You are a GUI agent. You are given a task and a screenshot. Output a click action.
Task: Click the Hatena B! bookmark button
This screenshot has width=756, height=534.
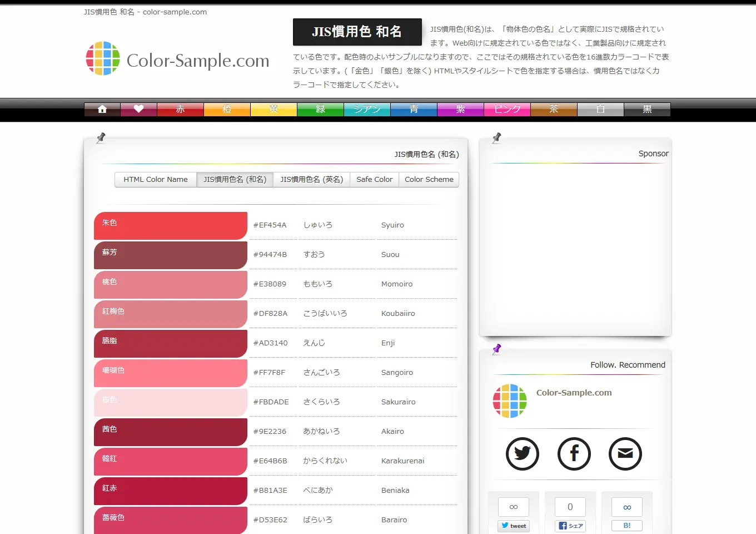627,526
